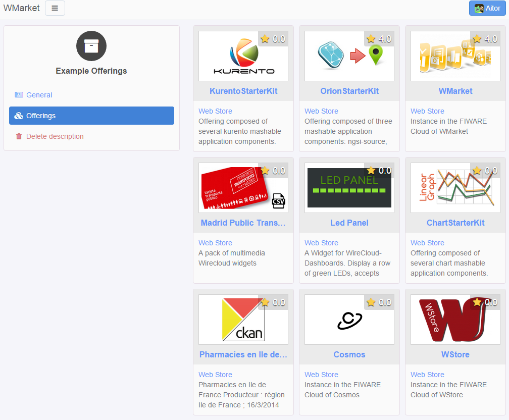
Task: Click 'A Widget for WireCloud-Dashboards' description
Action: coord(347,263)
